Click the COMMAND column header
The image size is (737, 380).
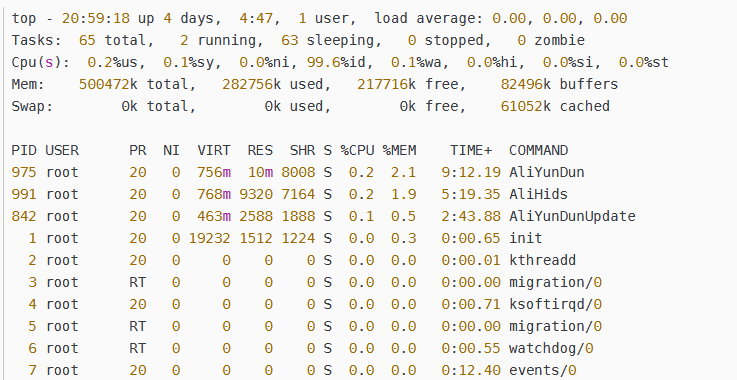click(539, 150)
